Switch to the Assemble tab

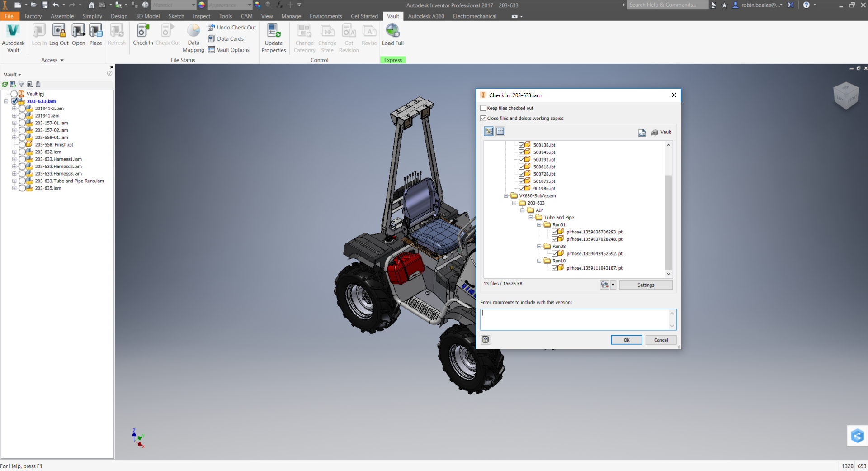click(x=62, y=16)
